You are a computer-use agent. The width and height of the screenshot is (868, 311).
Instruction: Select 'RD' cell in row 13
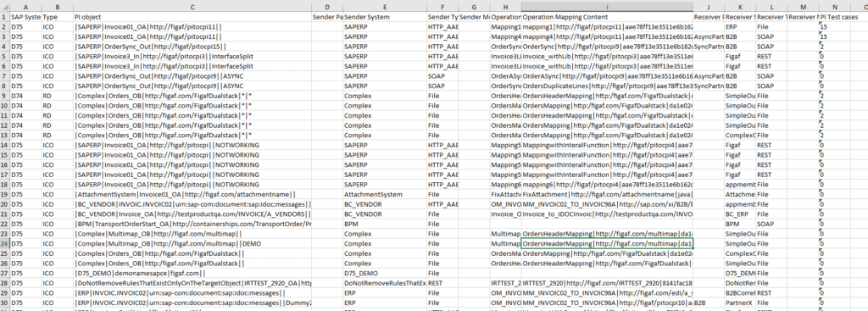tap(58, 135)
